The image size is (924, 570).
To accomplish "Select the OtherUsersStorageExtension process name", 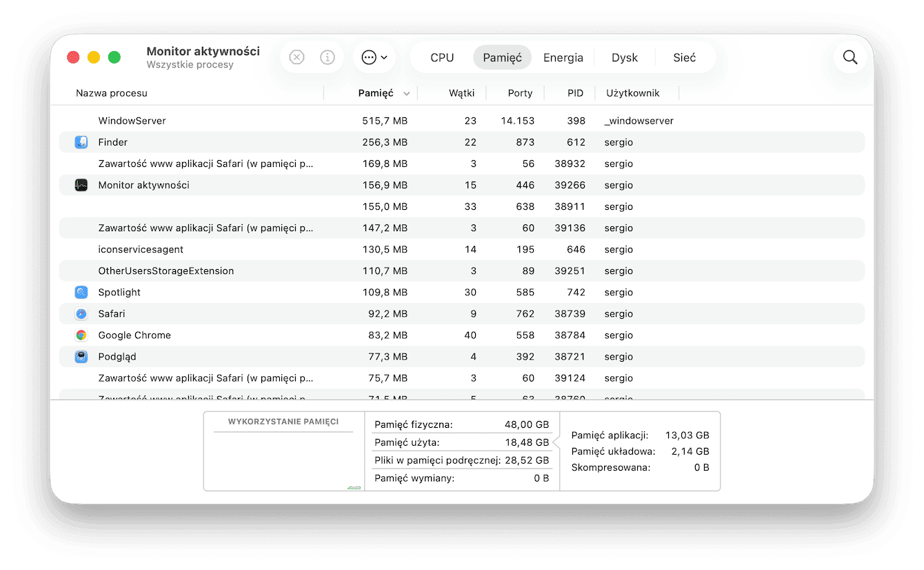I will (x=165, y=271).
